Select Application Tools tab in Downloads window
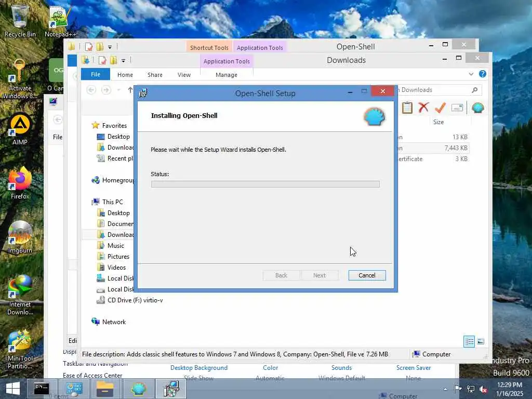This screenshot has width=532, height=399. click(x=227, y=61)
